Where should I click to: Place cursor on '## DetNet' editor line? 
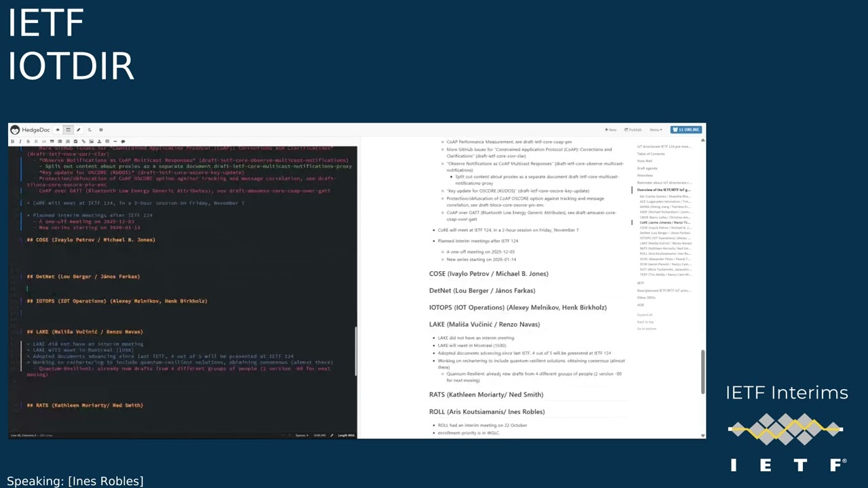click(x=83, y=277)
